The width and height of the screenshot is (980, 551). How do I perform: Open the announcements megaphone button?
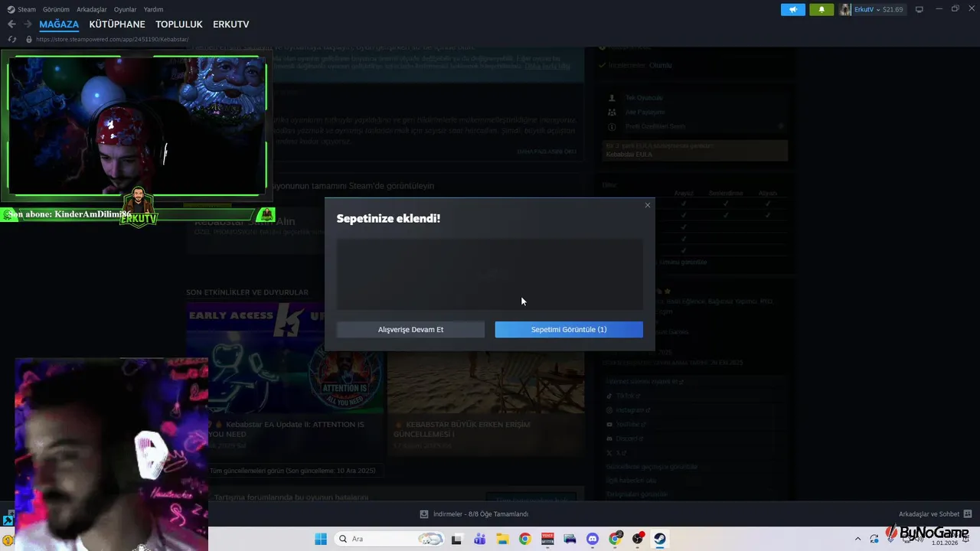point(793,9)
